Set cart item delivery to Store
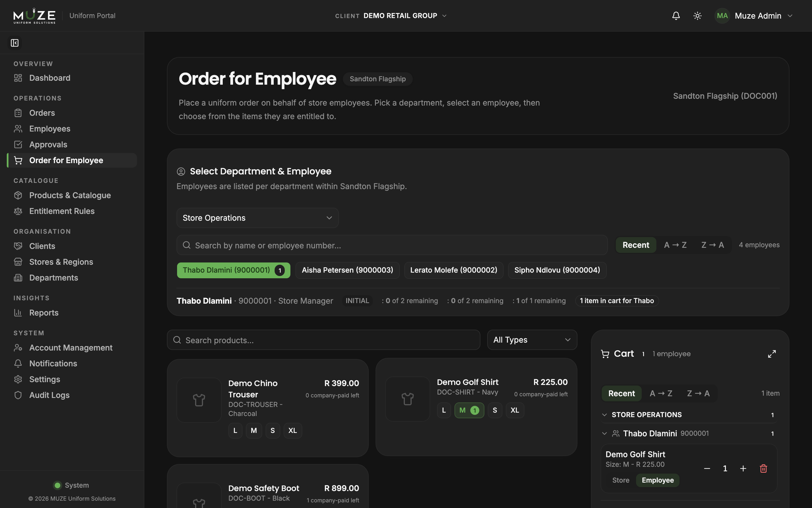The height and width of the screenshot is (508, 812). 621,480
